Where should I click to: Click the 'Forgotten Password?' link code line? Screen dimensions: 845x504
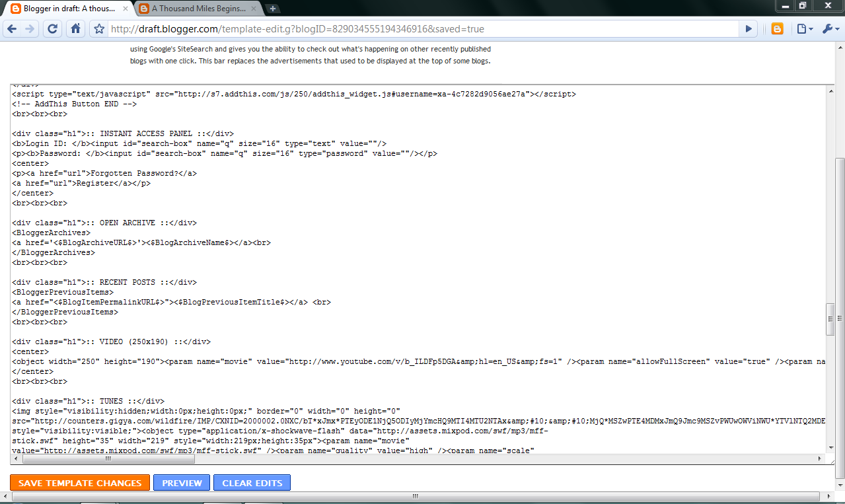(104, 173)
